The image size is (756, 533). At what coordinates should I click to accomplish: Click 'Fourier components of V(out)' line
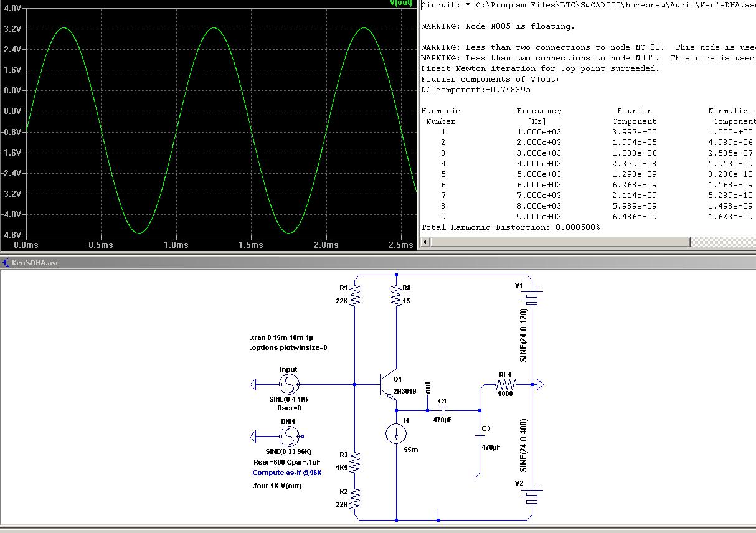pyautogui.click(x=491, y=79)
